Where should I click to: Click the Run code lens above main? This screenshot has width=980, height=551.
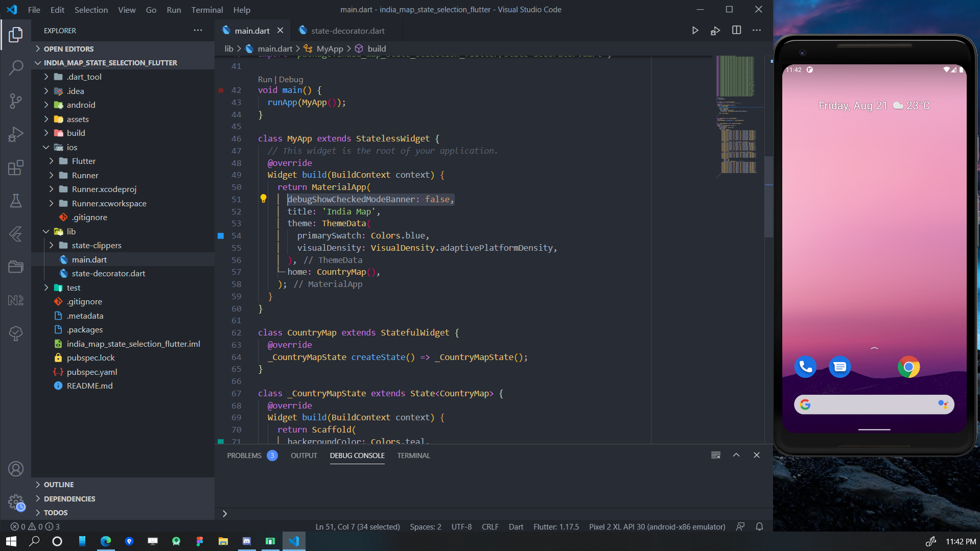pos(265,79)
